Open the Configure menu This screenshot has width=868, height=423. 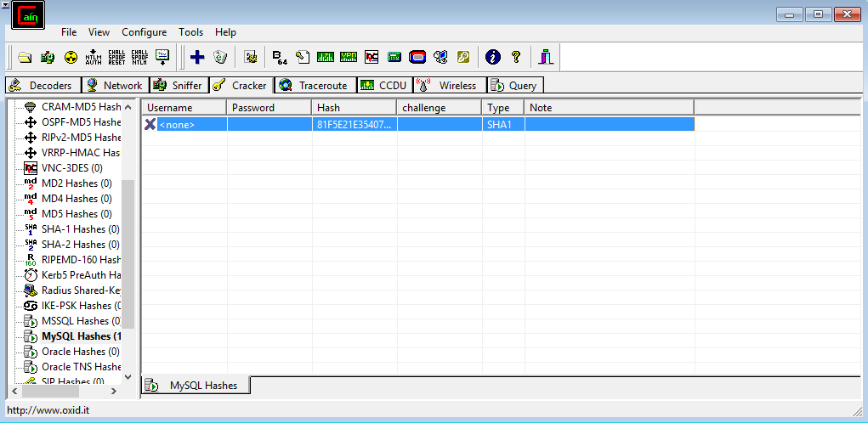point(144,32)
